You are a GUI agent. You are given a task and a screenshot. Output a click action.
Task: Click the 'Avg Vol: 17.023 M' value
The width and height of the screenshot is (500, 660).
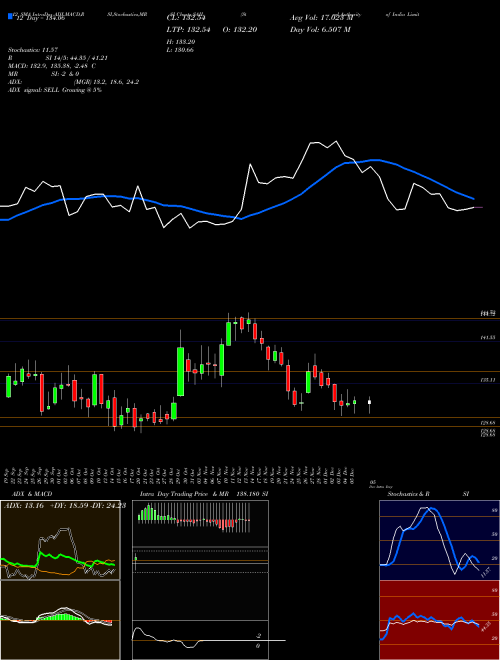[x=320, y=18]
